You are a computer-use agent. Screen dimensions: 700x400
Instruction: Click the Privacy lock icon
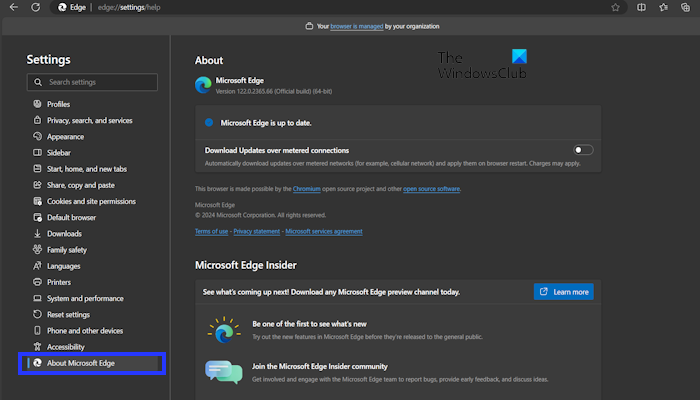coord(38,120)
